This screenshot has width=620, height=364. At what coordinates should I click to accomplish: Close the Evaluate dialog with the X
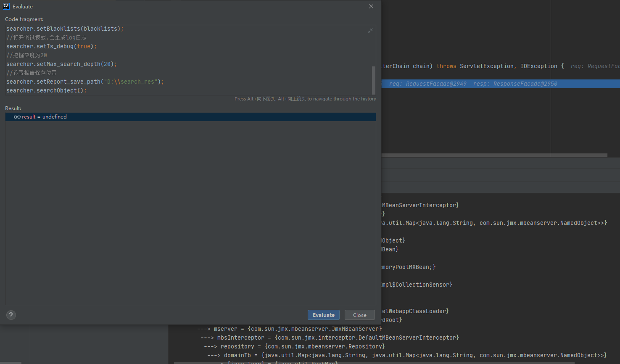pyautogui.click(x=371, y=6)
